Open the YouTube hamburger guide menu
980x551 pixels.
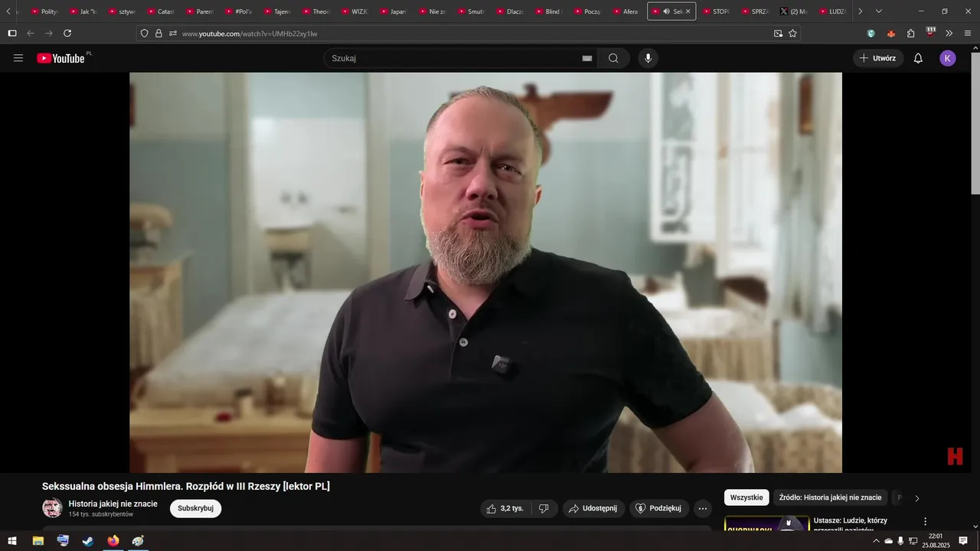point(18,58)
